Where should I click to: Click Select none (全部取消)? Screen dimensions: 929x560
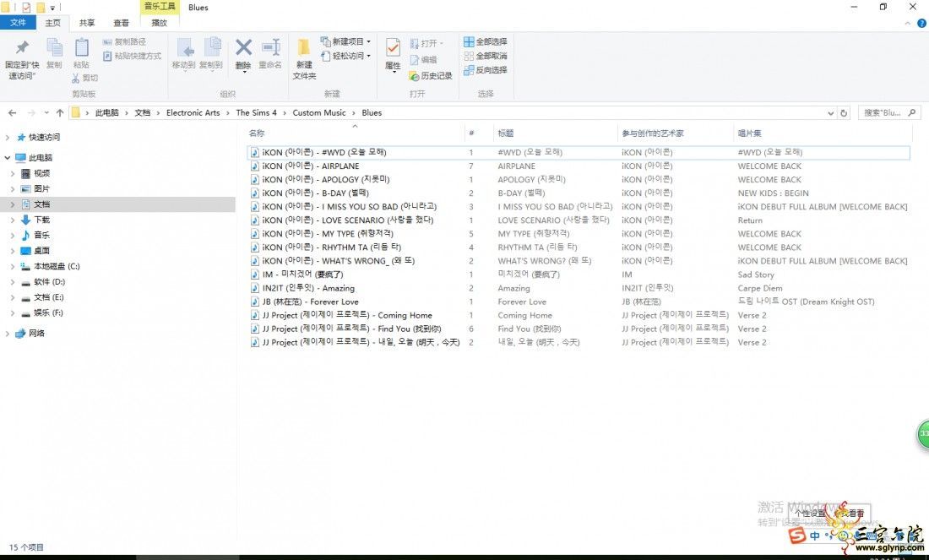[486, 56]
